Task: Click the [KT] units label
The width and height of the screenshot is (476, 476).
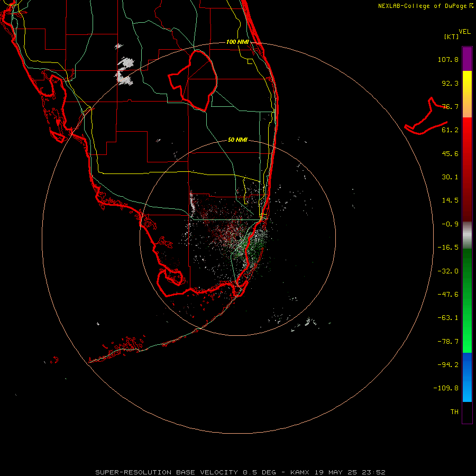Action: [x=451, y=36]
